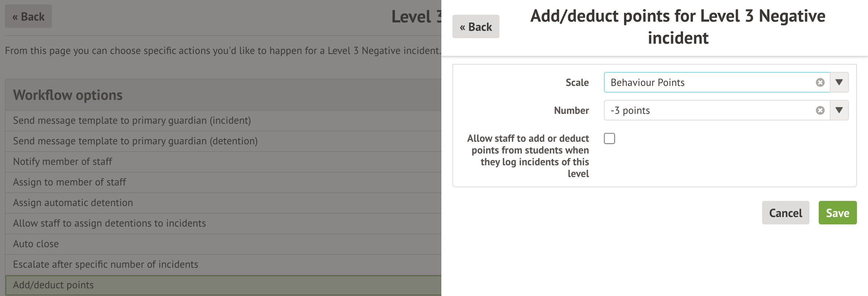Open the Scale dropdown arrow

(x=839, y=83)
